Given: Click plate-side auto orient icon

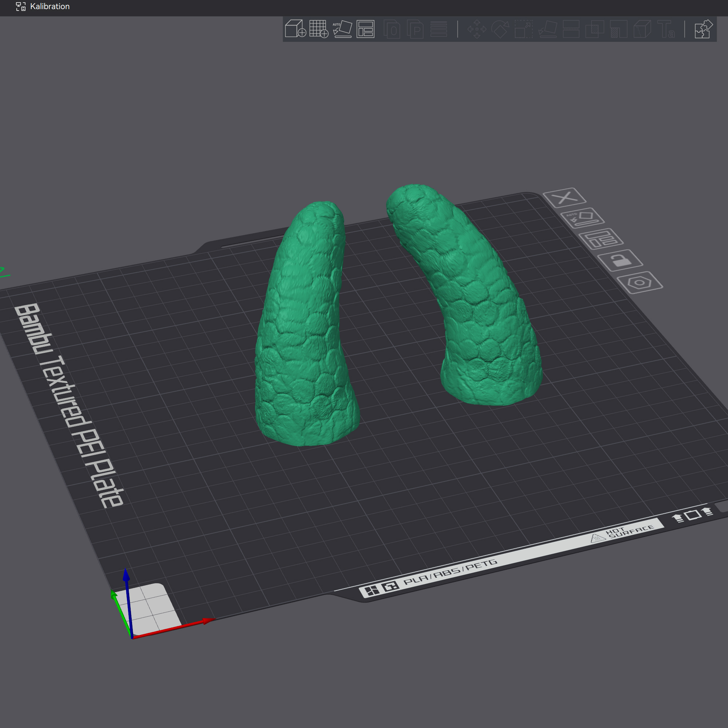Looking at the screenshot, I should [582, 218].
